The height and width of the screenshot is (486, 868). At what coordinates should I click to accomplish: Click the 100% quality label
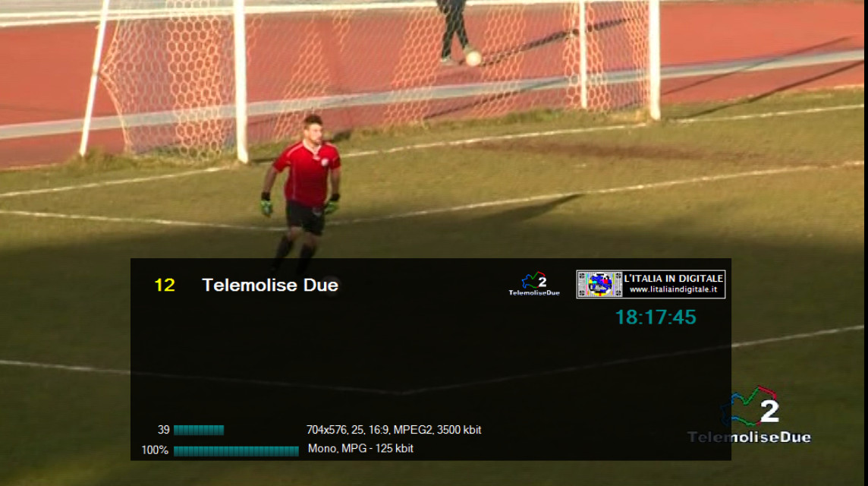pos(155,450)
